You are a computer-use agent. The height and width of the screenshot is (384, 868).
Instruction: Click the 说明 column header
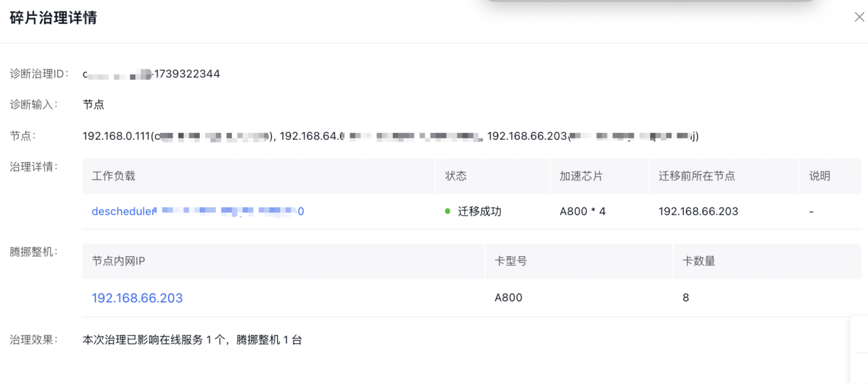point(819,176)
